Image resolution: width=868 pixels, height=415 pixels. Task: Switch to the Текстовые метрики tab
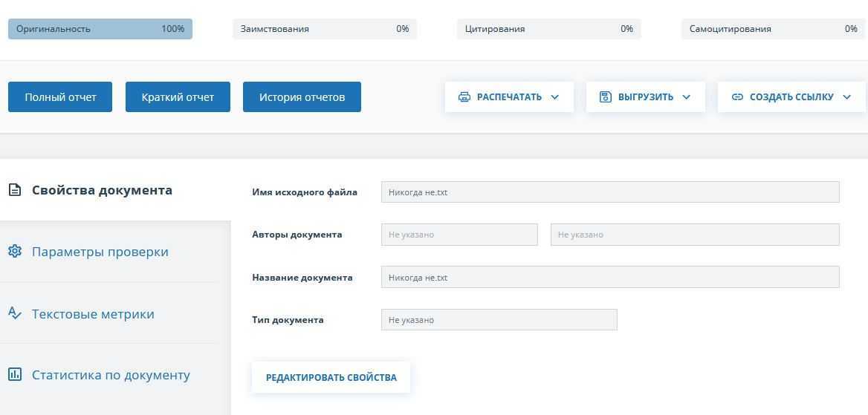pos(93,314)
